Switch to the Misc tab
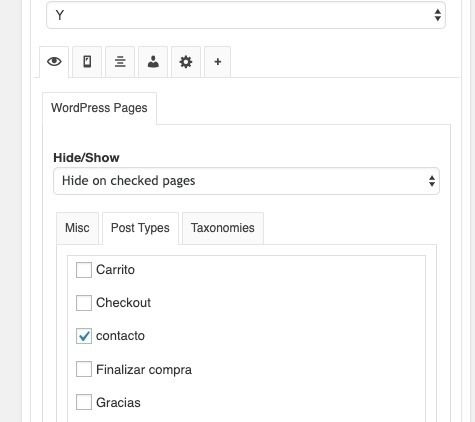This screenshot has height=422, width=475. (x=77, y=228)
